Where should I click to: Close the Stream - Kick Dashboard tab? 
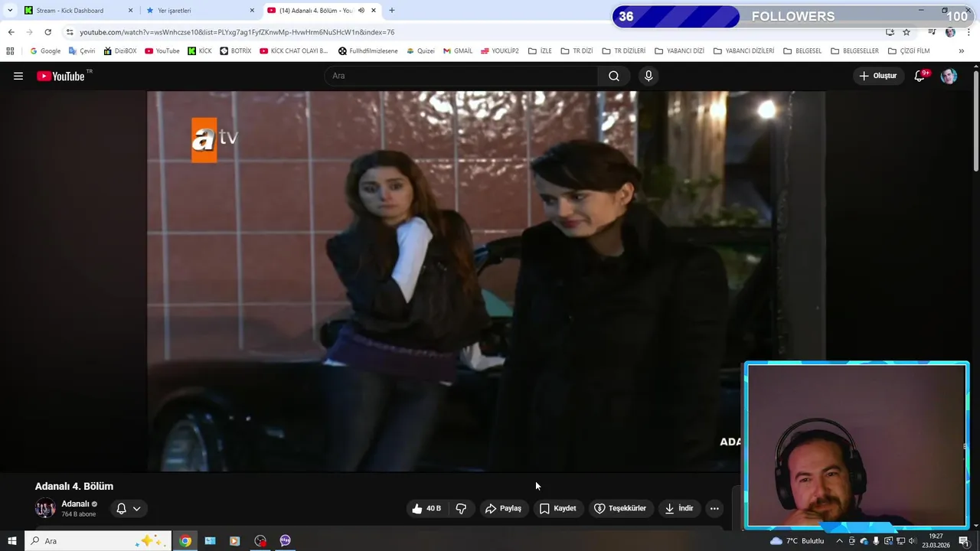(130, 11)
